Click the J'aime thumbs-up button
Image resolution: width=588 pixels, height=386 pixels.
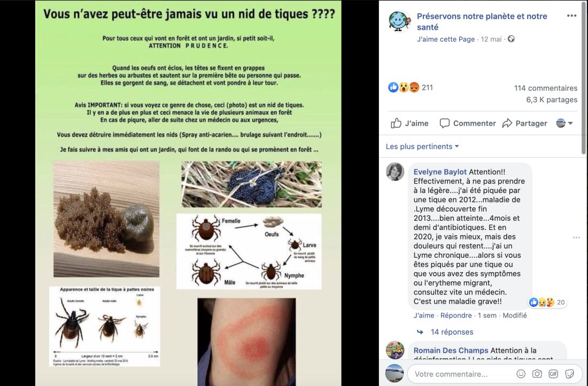click(409, 123)
